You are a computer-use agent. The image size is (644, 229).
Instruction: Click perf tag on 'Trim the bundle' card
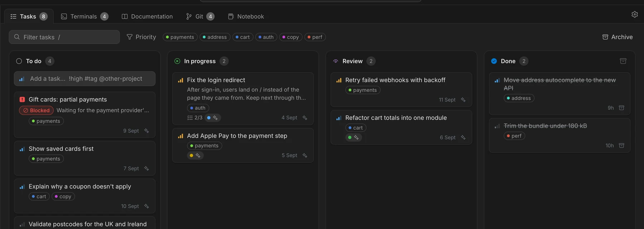(514, 136)
